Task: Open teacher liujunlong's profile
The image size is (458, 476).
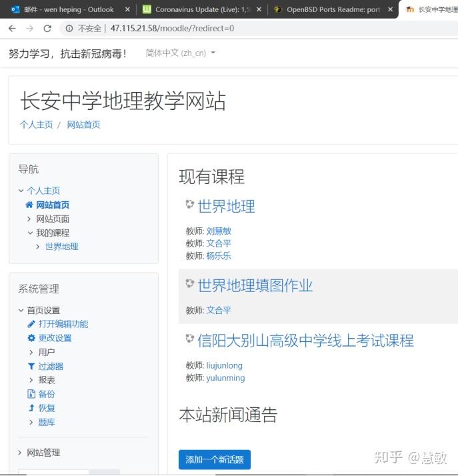Action: (x=224, y=365)
